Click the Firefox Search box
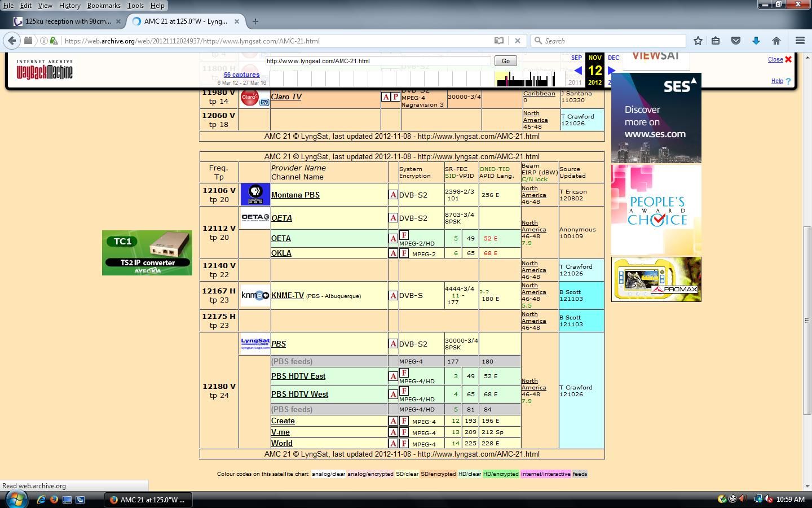The width and height of the screenshot is (812, 508). [608, 41]
